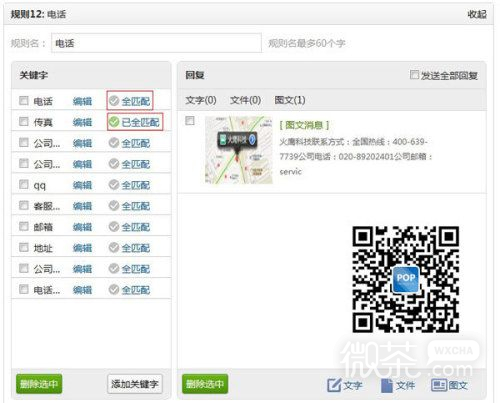Click 删除选中 button under reply panel
Image resolution: width=500 pixels, height=403 pixels.
[x=205, y=384]
